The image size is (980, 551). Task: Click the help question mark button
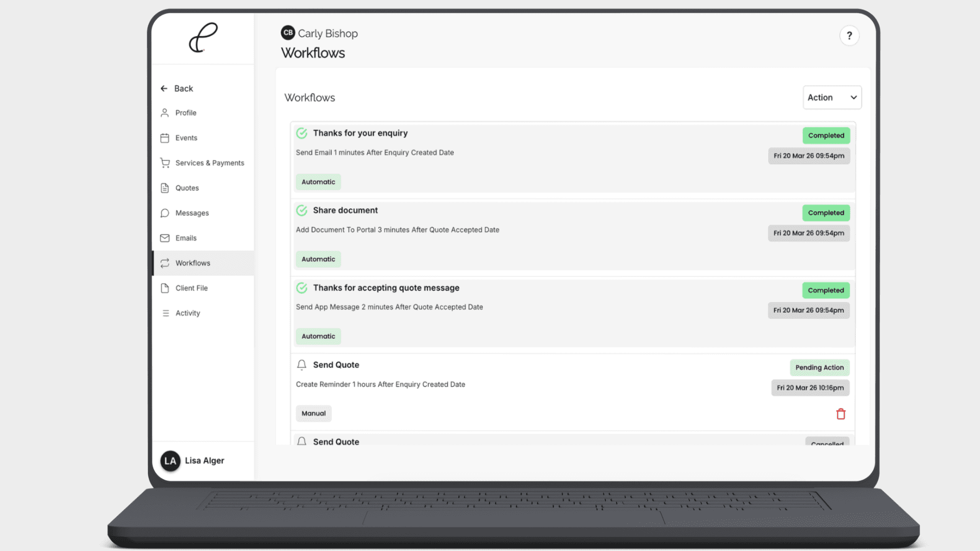849,36
